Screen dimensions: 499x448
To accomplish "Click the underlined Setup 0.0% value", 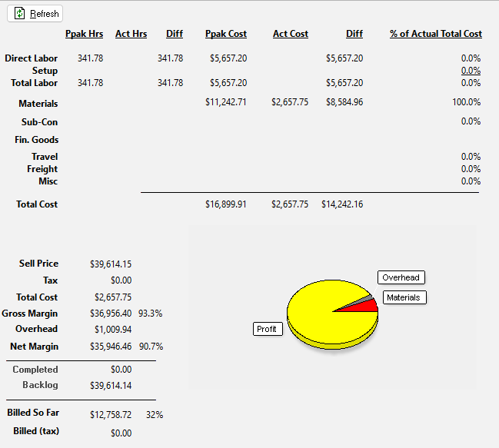I will [x=471, y=71].
